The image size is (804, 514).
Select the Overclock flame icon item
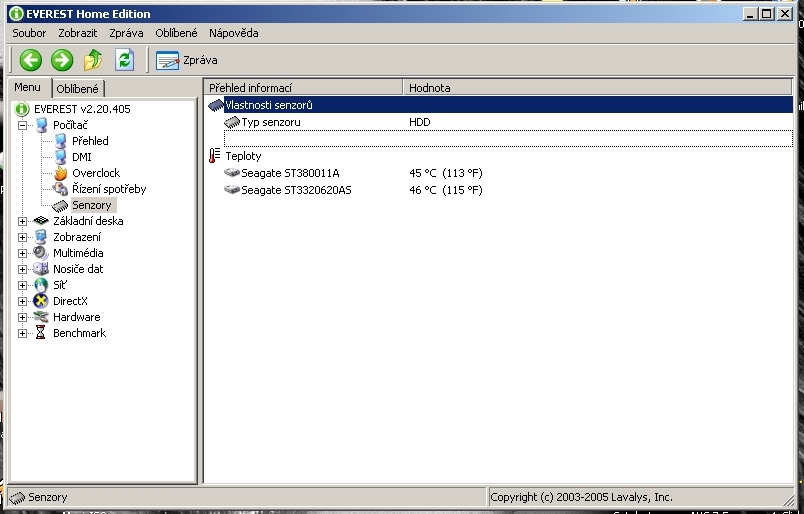point(61,173)
